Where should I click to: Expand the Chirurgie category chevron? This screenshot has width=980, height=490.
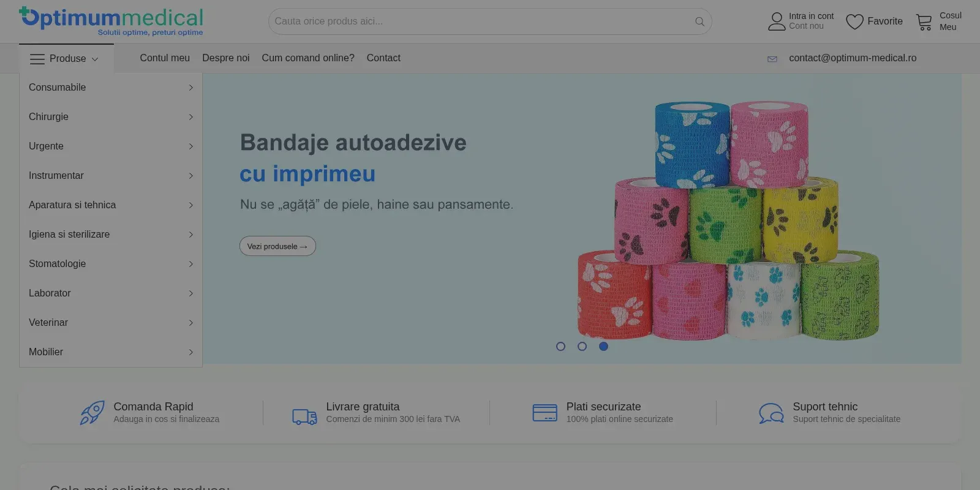[x=190, y=117]
